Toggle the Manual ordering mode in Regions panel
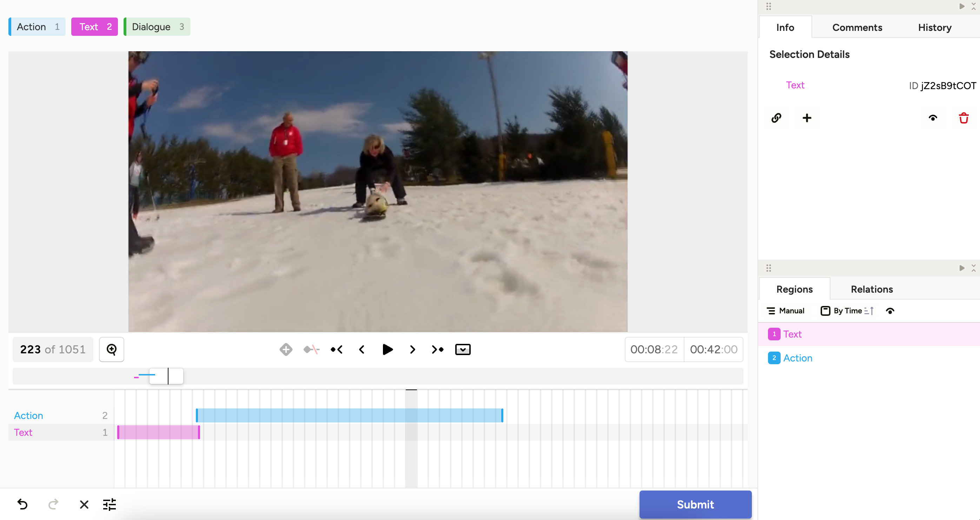This screenshot has width=980, height=520. 787,311
